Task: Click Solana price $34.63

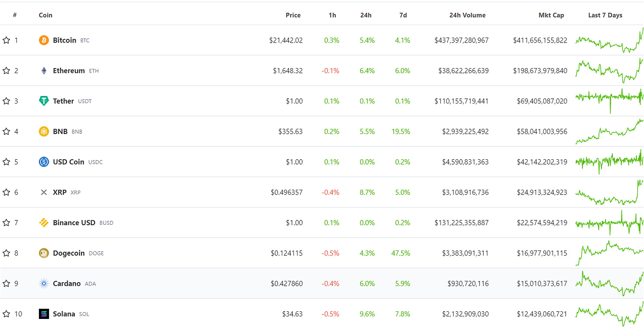Action: pos(292,314)
